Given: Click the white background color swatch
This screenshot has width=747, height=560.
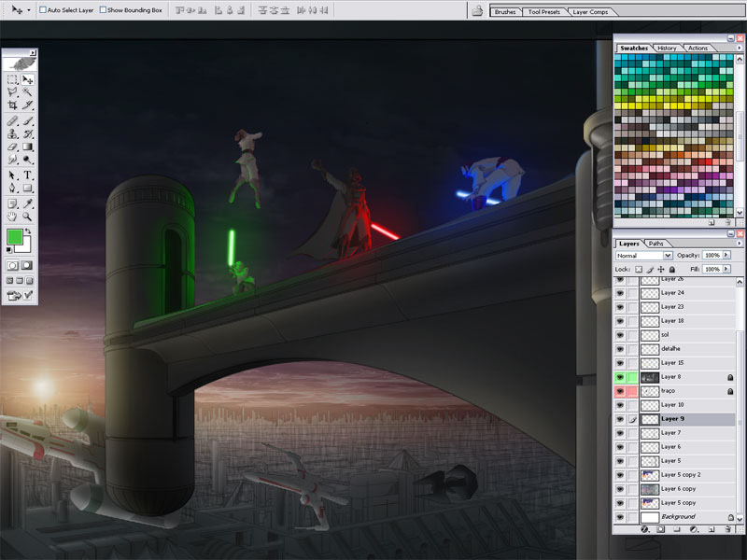Looking at the screenshot, I should [x=25, y=245].
